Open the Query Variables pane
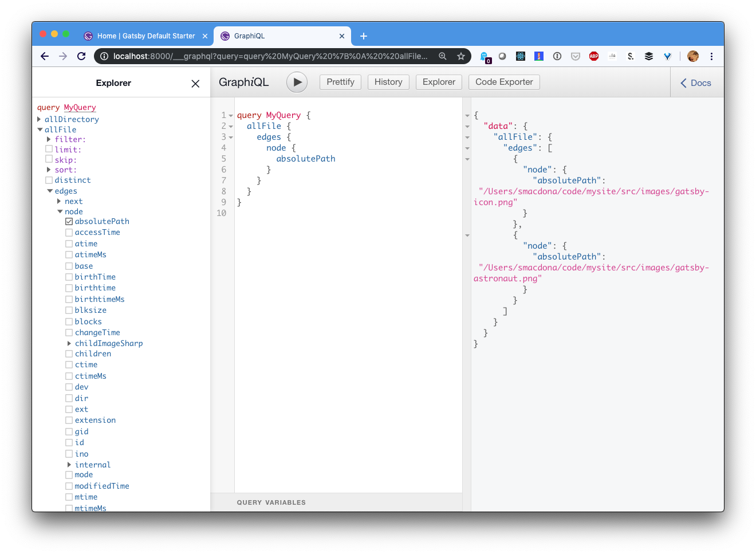 [336, 502]
